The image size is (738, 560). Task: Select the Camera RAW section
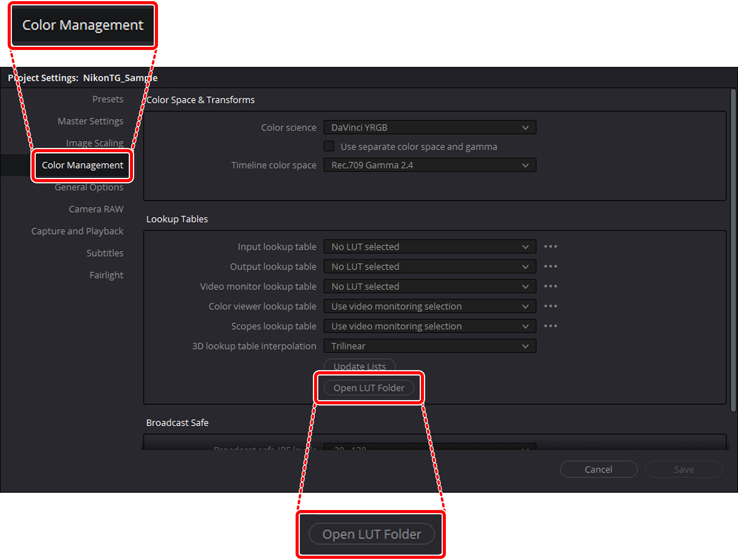(96, 209)
